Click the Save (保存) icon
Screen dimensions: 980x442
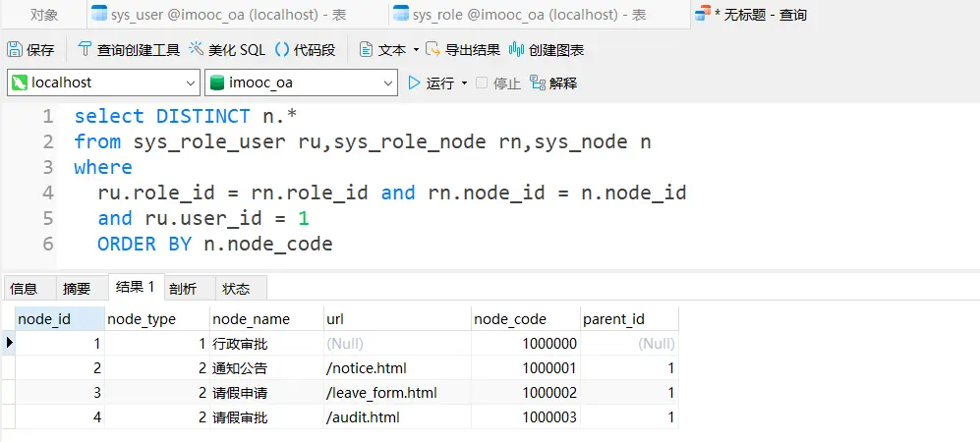(x=15, y=50)
